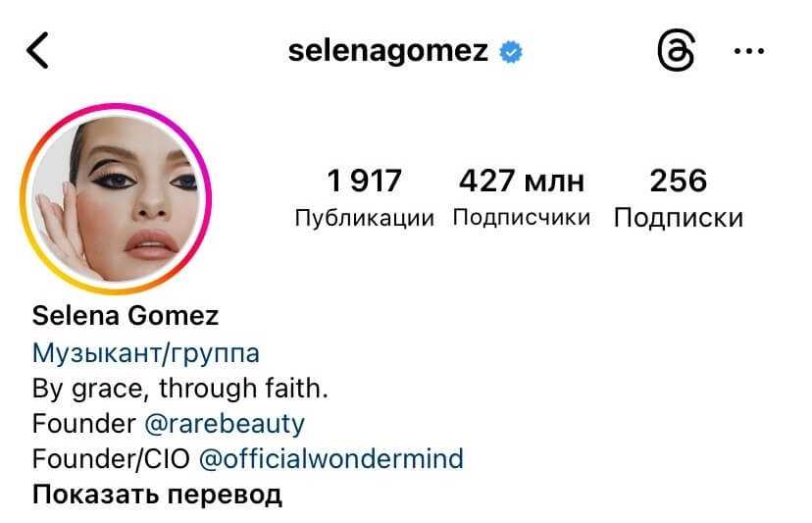Screen dimensions: 812x523
Task: Tap the Подписки label
Action: click(x=679, y=218)
